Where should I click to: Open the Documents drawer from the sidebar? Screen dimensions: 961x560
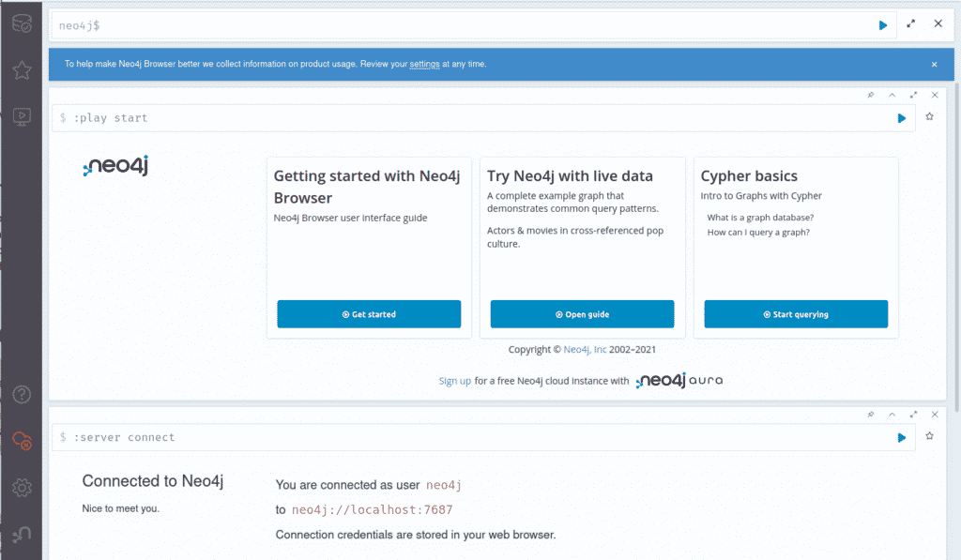[x=21, y=115]
